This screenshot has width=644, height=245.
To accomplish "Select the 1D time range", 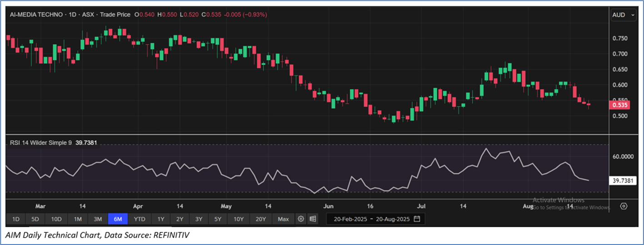I will coord(16,219).
